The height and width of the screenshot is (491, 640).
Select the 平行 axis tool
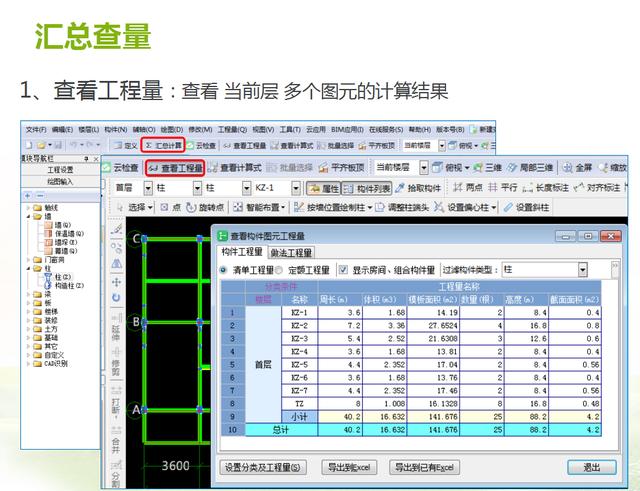(503, 188)
